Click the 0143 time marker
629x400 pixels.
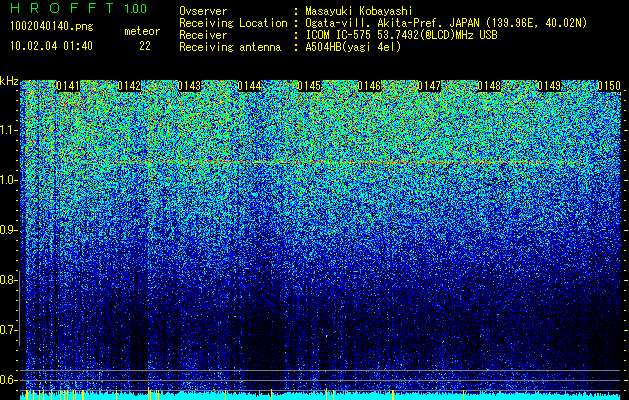189,86
